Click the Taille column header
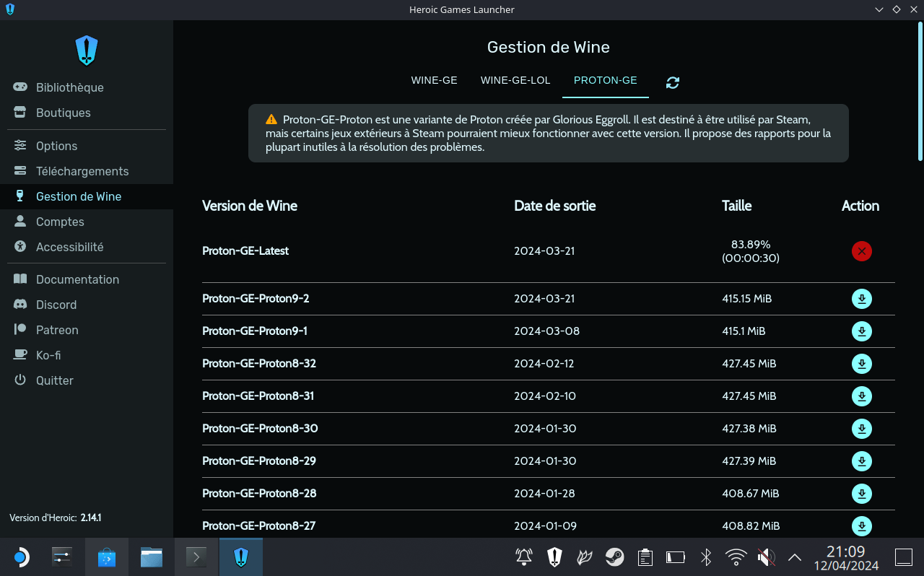Viewport: 924px width, 576px height. (x=737, y=206)
